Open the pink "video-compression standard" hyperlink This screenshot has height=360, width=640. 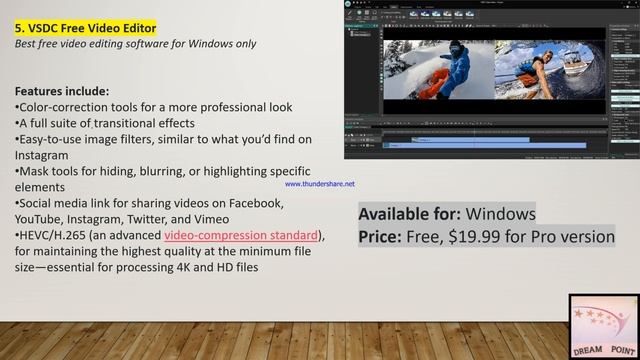click(241, 236)
